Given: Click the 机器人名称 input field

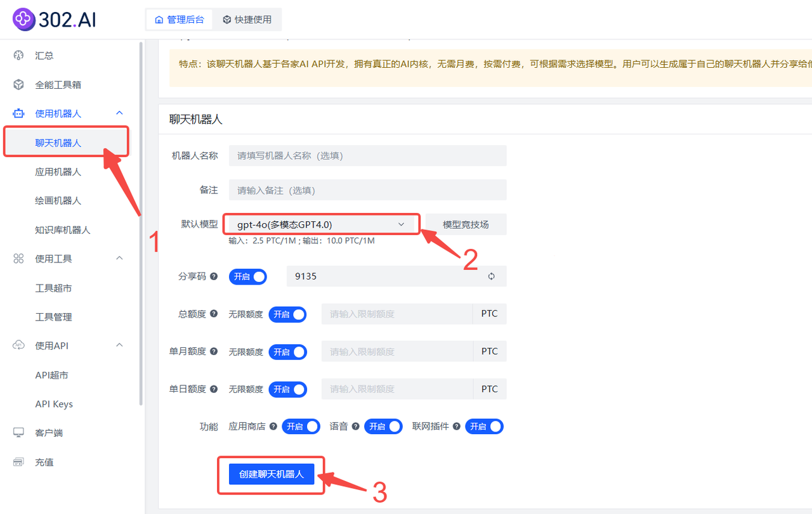Looking at the screenshot, I should 368,155.
